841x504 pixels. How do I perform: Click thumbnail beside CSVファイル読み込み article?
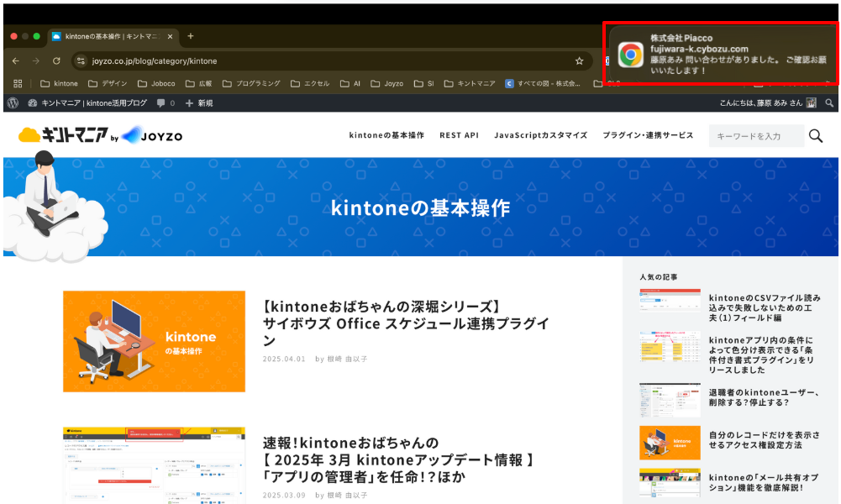pos(670,301)
